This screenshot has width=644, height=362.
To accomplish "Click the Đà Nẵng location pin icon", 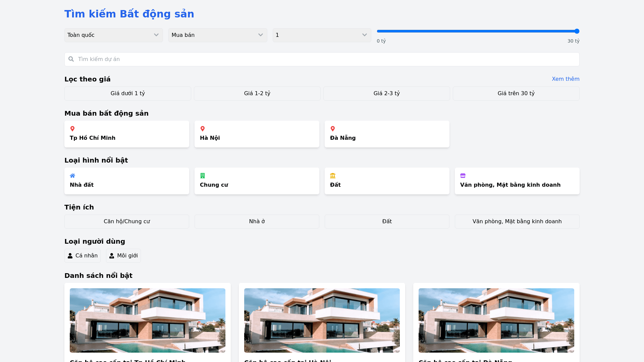I will [x=333, y=129].
